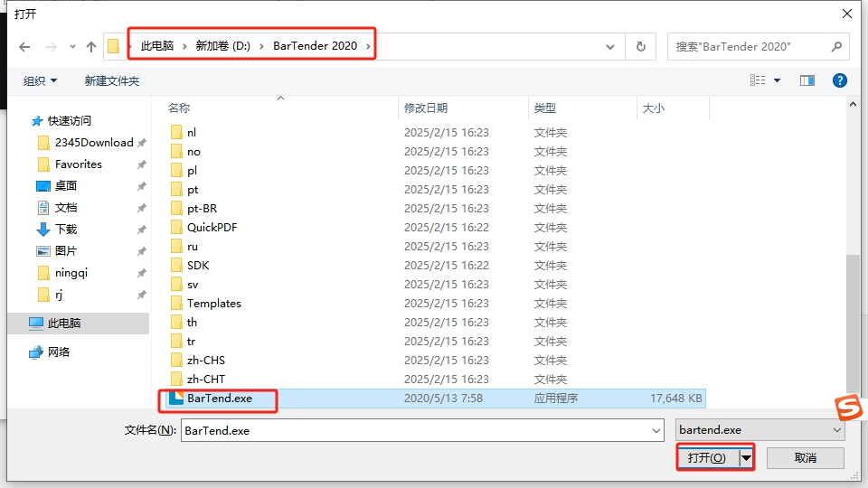
Task: Select 快速访问 in the sidebar
Action: coord(70,120)
